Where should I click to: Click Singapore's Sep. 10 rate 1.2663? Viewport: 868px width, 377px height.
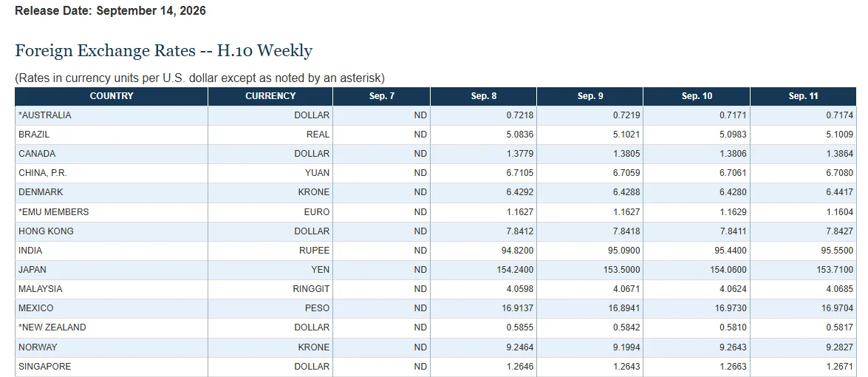(x=697, y=367)
